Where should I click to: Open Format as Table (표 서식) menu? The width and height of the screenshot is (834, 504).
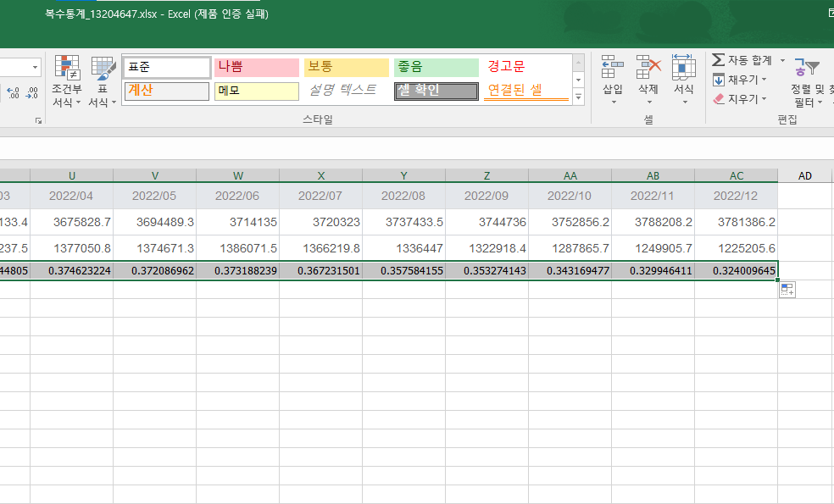pos(102,80)
